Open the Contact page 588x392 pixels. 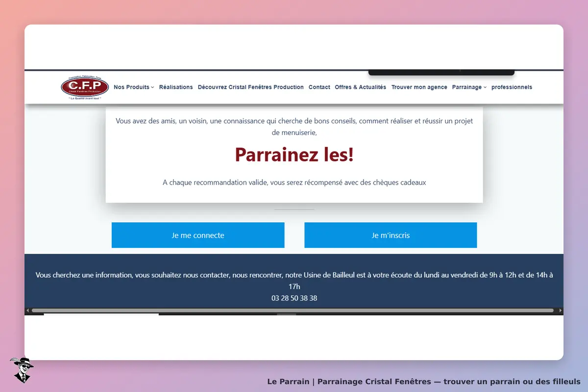(x=319, y=87)
